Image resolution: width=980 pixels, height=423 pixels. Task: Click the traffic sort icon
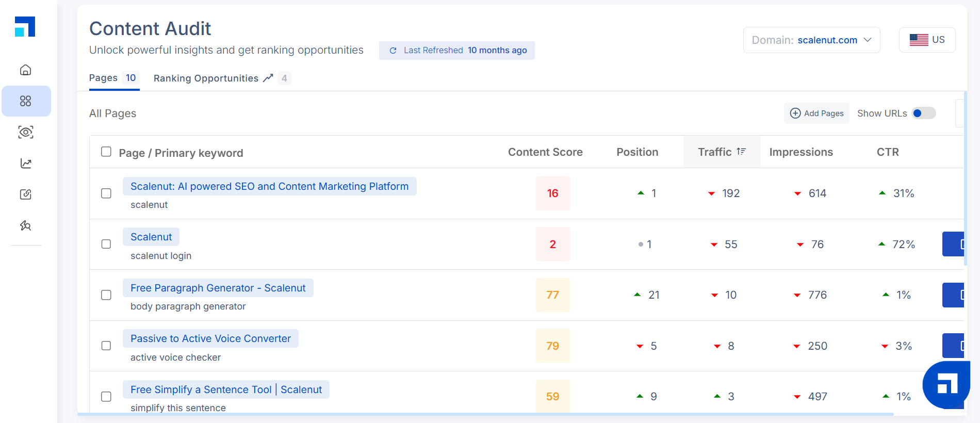(741, 152)
